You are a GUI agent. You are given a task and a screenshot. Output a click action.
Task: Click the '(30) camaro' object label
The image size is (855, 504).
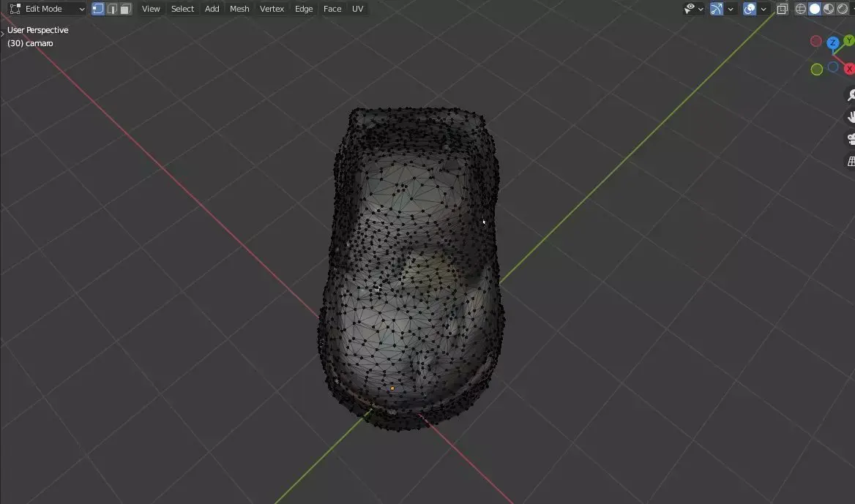[30, 43]
